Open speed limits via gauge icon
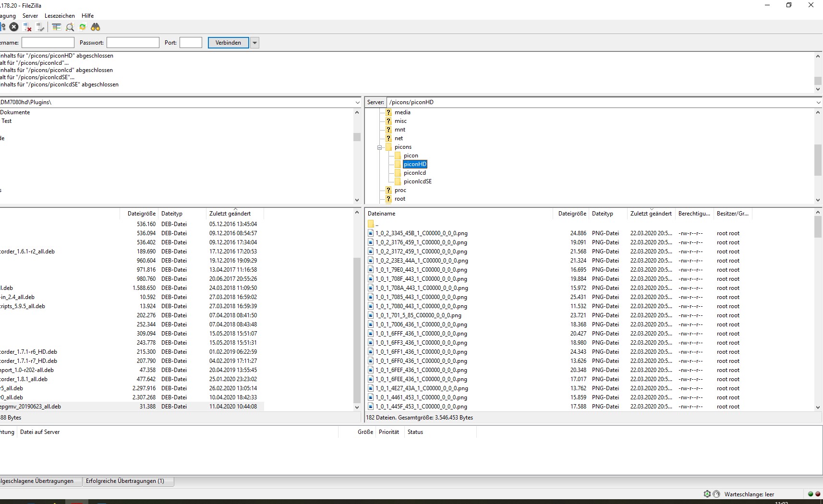The image size is (823, 504). tap(716, 494)
